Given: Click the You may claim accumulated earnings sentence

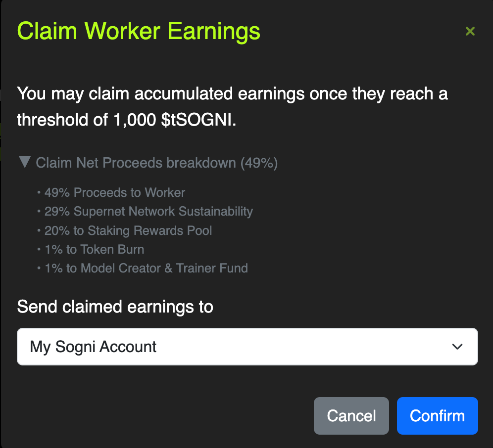Looking at the screenshot, I should (x=232, y=107).
